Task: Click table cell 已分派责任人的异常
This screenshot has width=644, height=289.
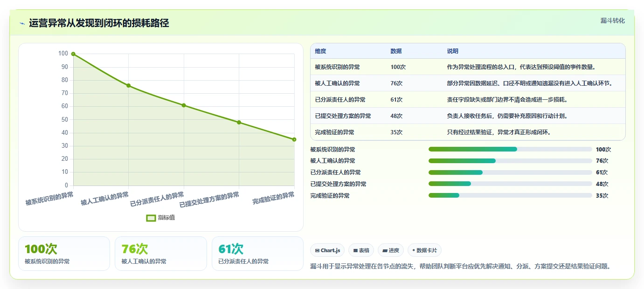Action: click(x=340, y=100)
